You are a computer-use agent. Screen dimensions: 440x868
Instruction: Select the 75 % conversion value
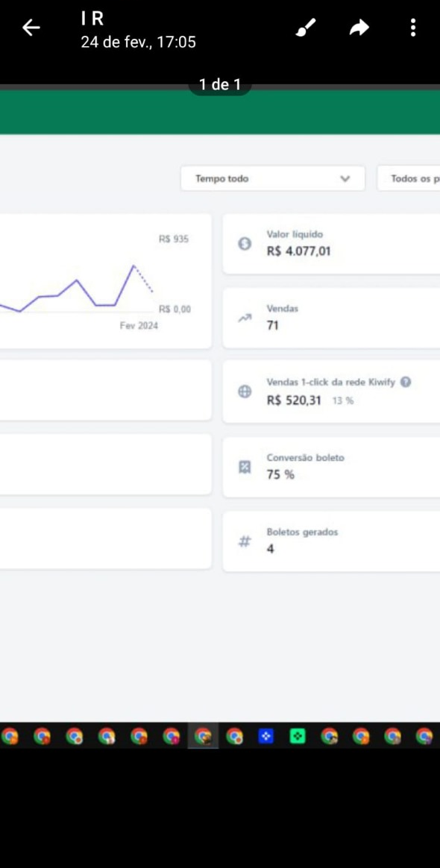(x=280, y=474)
